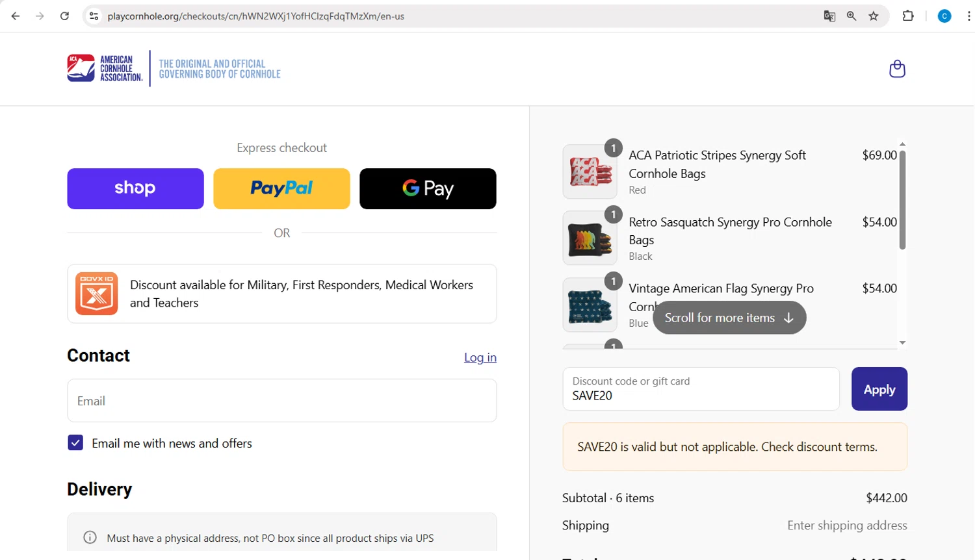
Task: Click the Retro Sasquatch bags thumbnail
Action: [x=590, y=238]
